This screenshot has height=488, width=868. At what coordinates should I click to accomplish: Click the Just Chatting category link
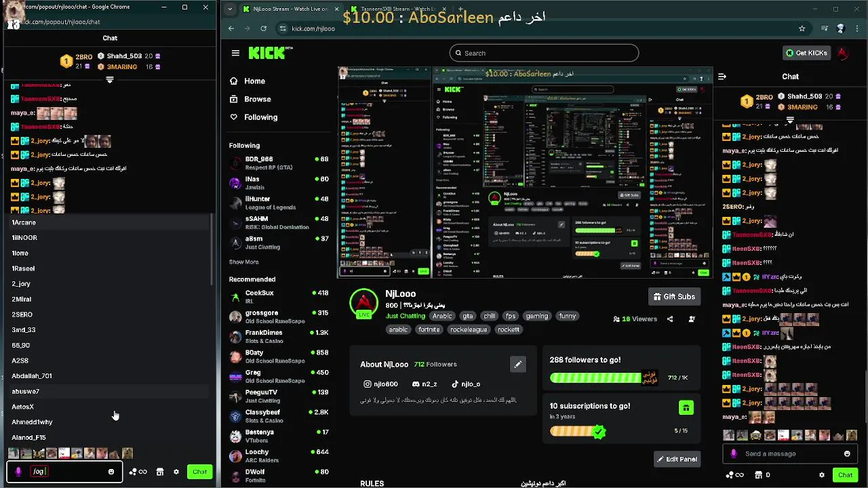(406, 316)
